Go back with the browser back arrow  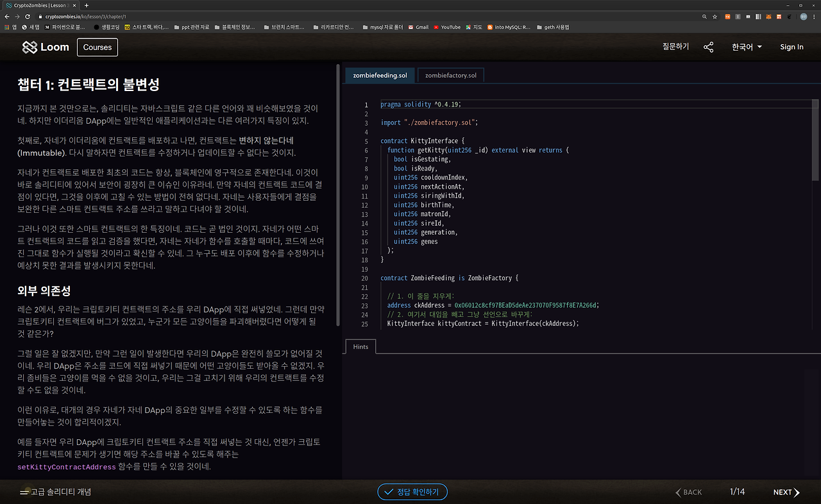coord(7,17)
